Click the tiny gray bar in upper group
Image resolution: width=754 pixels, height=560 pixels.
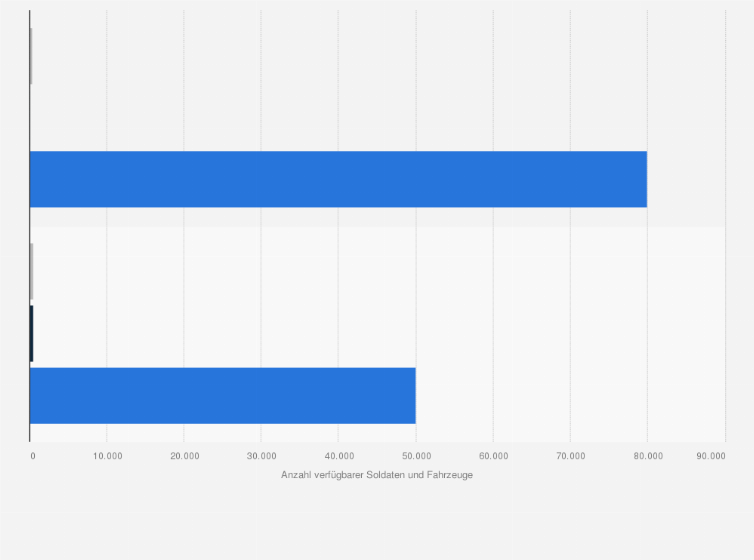point(31,56)
